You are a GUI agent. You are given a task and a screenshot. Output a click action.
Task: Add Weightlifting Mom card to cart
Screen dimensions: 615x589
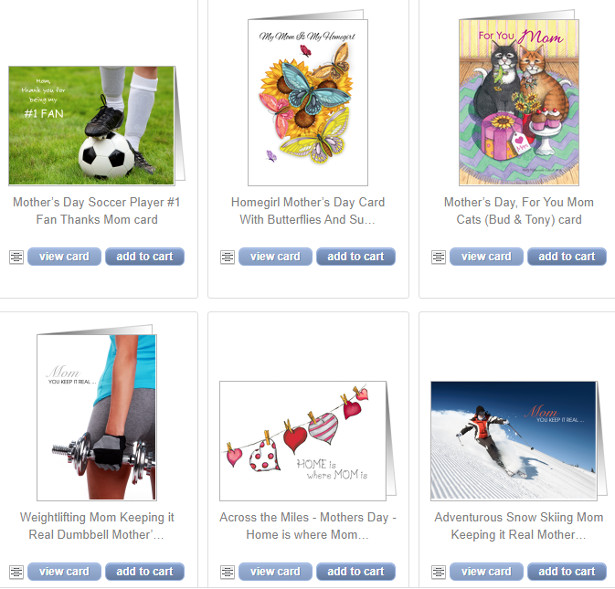pos(145,571)
